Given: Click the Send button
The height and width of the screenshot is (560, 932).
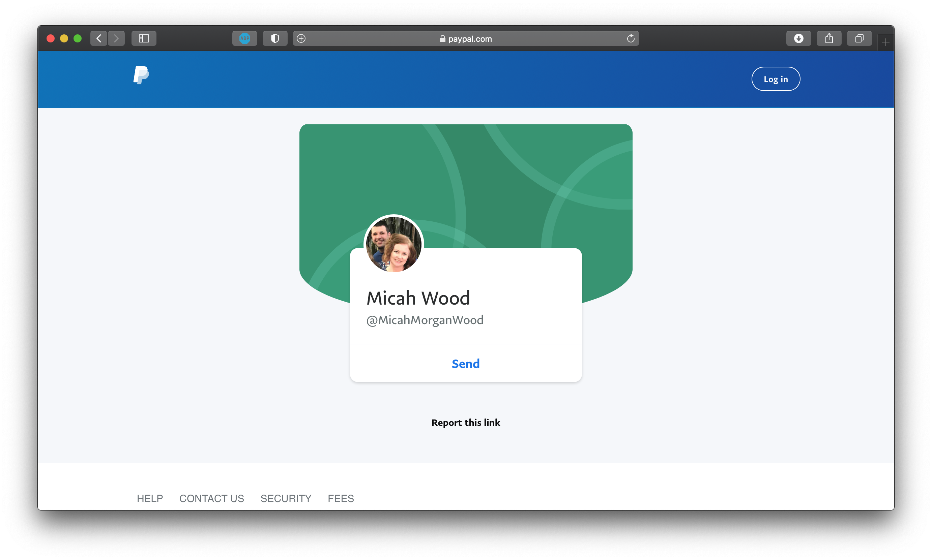Looking at the screenshot, I should [466, 364].
